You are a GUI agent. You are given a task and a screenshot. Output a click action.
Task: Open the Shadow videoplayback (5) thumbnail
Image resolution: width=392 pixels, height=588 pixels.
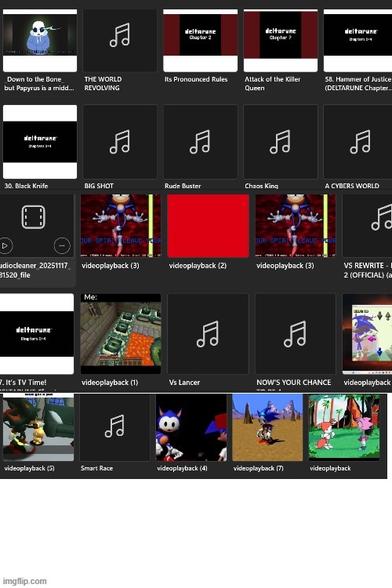(x=38, y=427)
